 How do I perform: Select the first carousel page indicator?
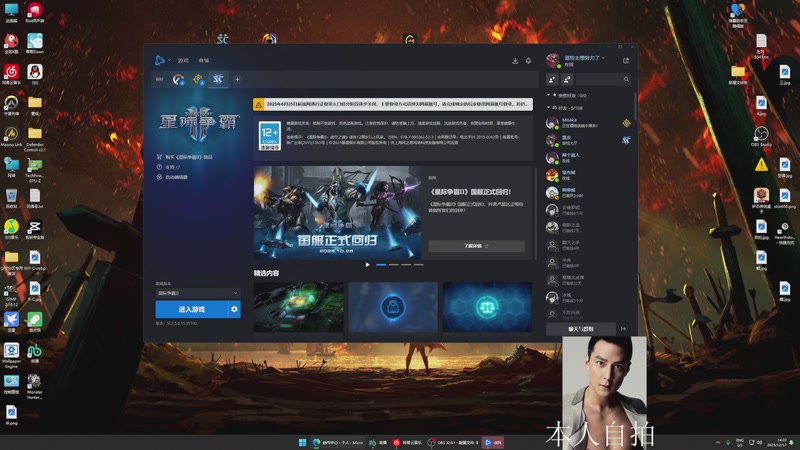(x=381, y=265)
